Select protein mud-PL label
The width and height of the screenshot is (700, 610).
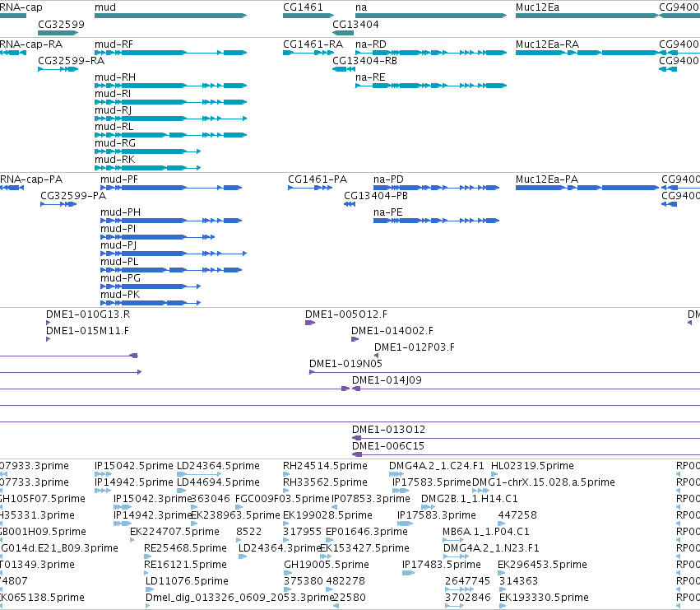tap(119, 262)
